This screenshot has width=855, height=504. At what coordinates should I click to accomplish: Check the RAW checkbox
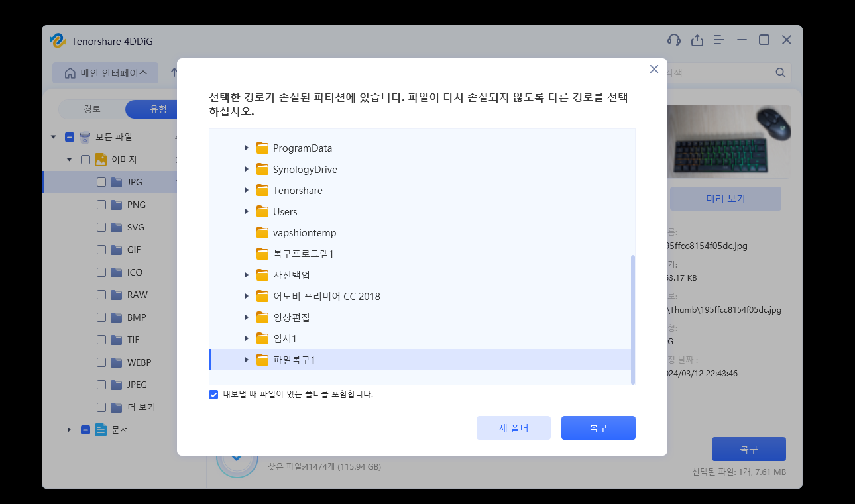101,295
